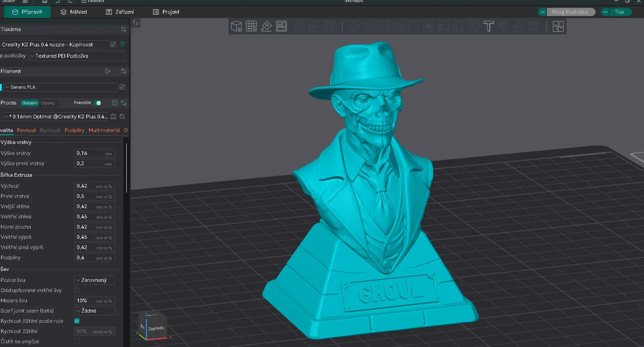Open the Pozice švu Zarovnaný dropdown

(95, 280)
